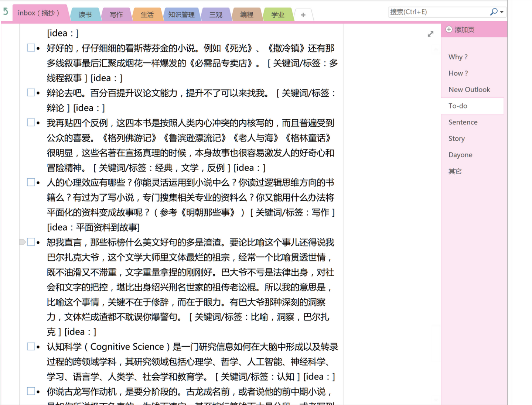
Task: Select the 编程 section tab
Action: point(247,15)
